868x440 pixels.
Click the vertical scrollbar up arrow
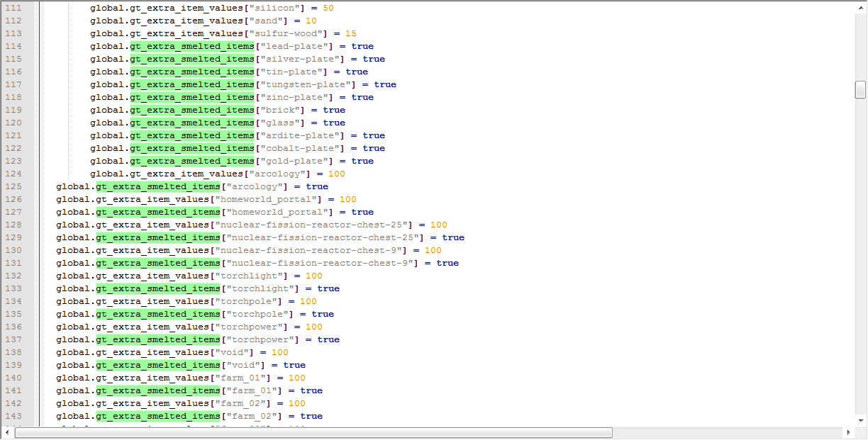[x=860, y=6]
